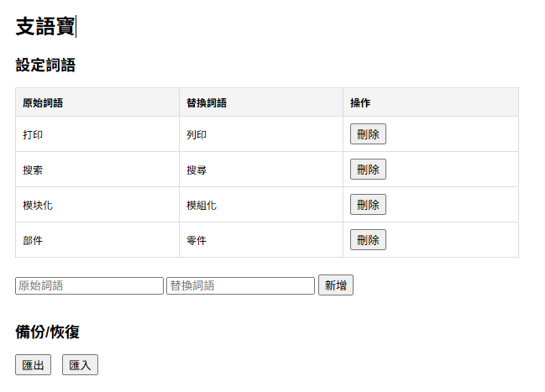The width and height of the screenshot is (545, 392).
Task: Export settings with the 匯出 button
Action: point(34,365)
